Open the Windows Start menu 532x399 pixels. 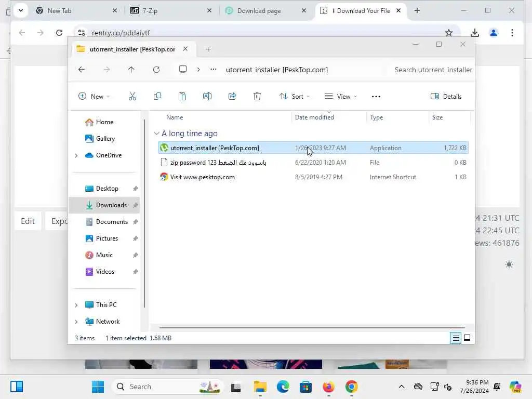98,387
